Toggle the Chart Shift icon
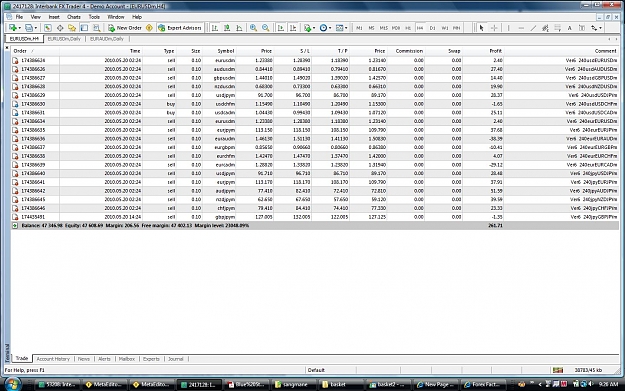Screen dimensions: 625x391 pyautogui.click(x=293, y=28)
